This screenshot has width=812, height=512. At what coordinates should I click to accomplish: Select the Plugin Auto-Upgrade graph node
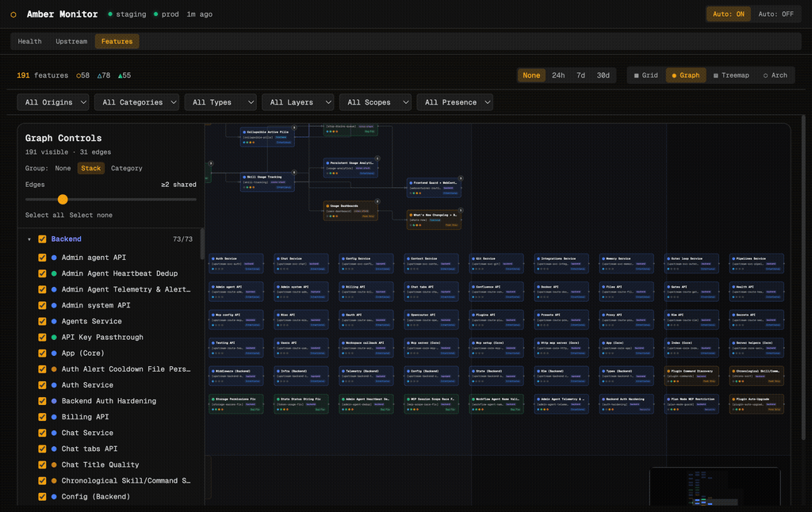[756, 403]
